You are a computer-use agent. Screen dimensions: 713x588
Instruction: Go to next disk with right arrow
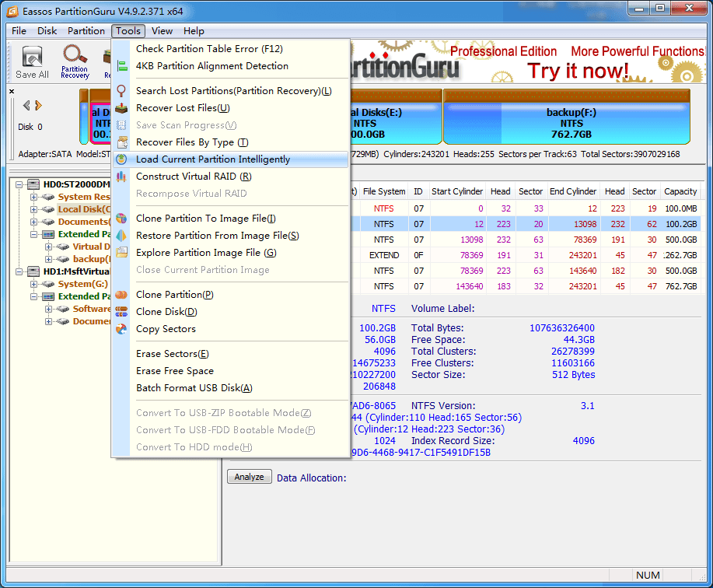[x=39, y=106]
